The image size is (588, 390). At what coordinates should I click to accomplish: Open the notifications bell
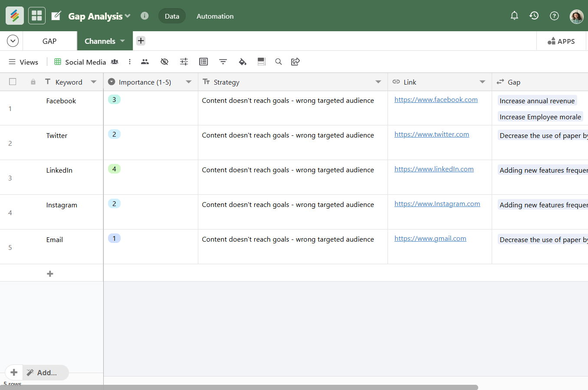click(514, 16)
